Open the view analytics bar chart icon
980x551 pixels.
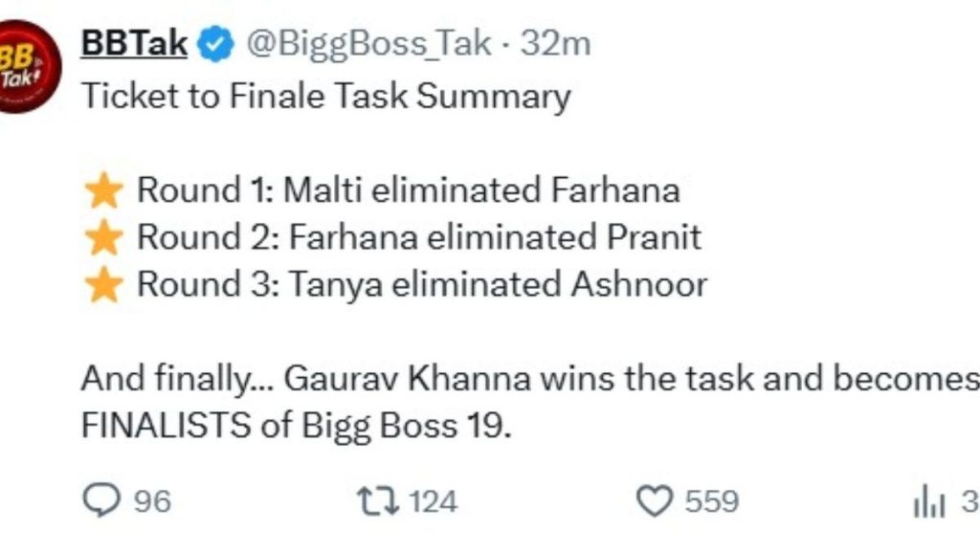click(x=929, y=502)
